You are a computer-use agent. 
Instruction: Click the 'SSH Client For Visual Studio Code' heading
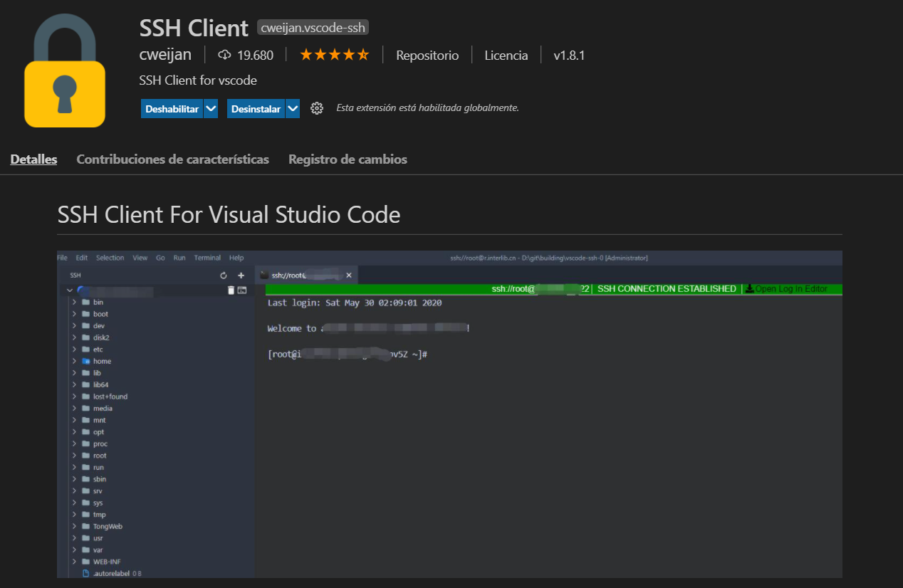click(229, 214)
